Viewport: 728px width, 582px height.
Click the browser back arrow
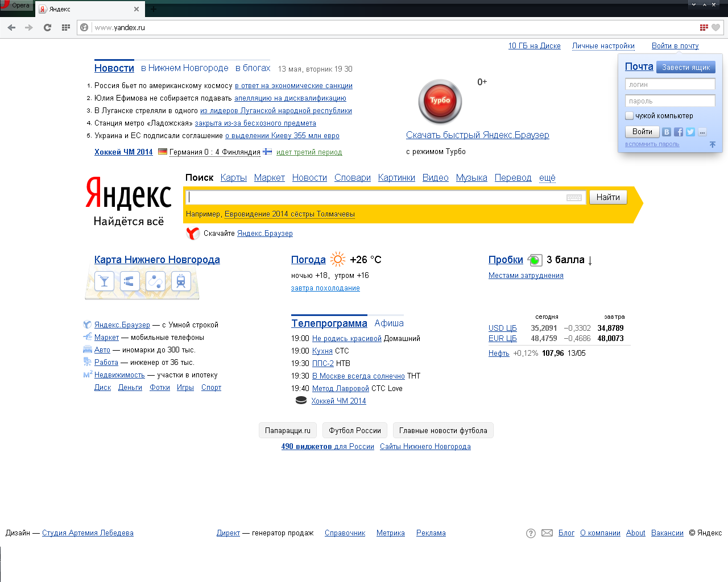11,27
